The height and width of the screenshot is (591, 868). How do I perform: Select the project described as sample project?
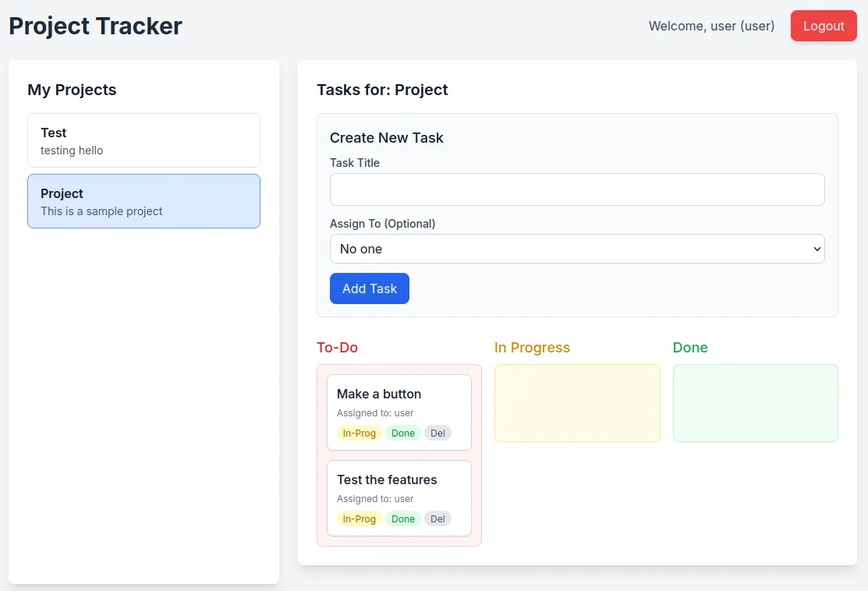click(x=143, y=201)
